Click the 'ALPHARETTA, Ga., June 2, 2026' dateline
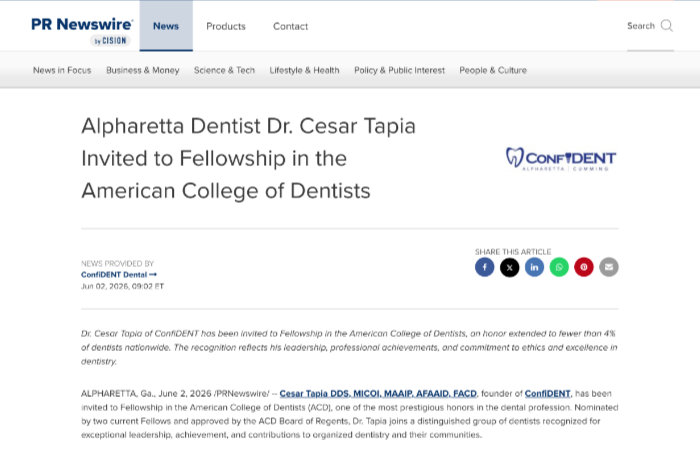 coord(146,394)
